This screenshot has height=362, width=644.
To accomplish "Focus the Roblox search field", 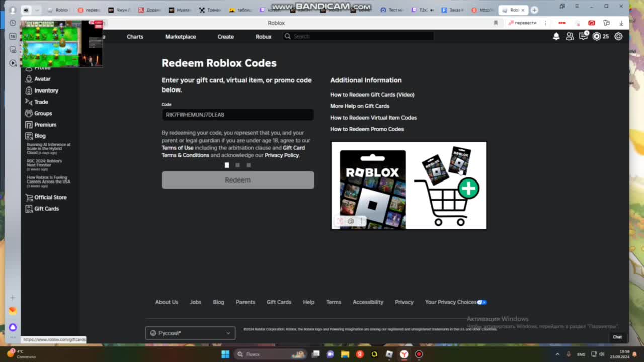I will pos(357,36).
